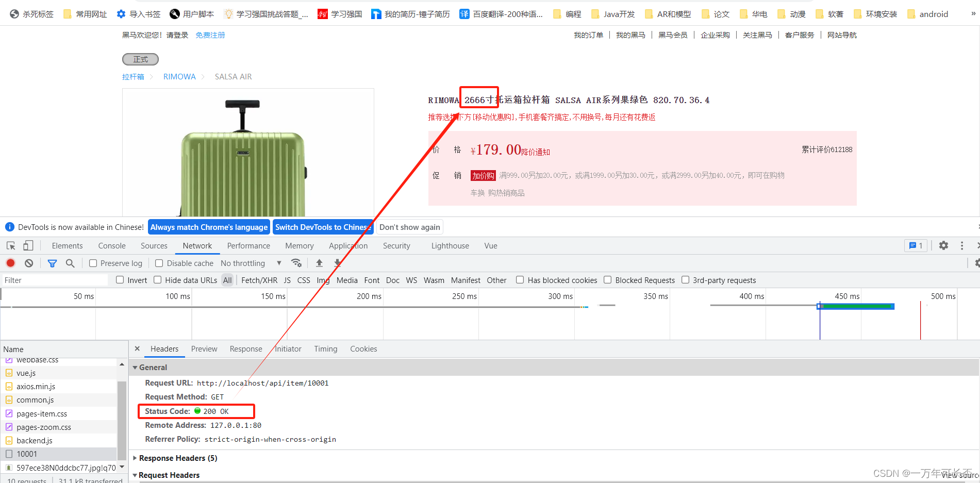Screen dimensions: 980x483
Task: Open the 用户脚本 bookmark
Action: [x=192, y=14]
